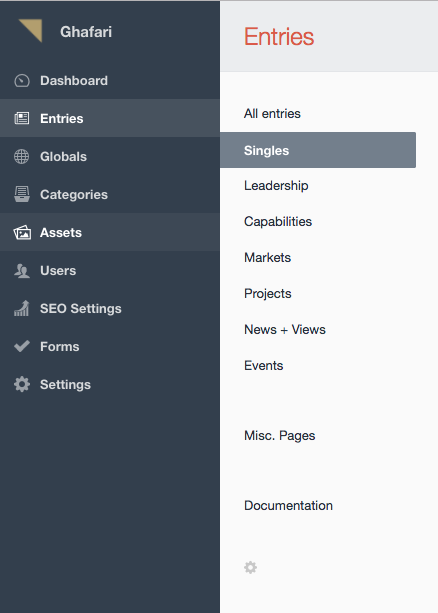Click the Settings gear icon in sidebar
The height and width of the screenshot is (613, 438).
[22, 384]
